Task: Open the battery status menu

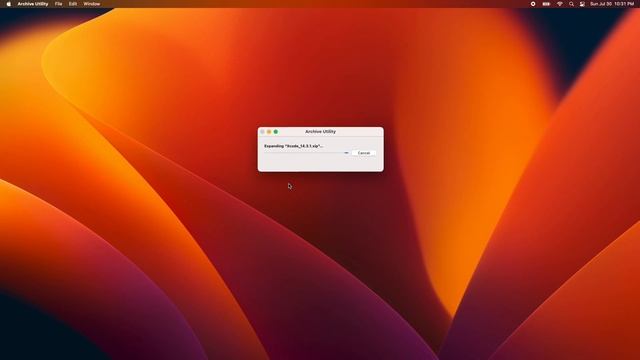Action: click(x=546, y=4)
